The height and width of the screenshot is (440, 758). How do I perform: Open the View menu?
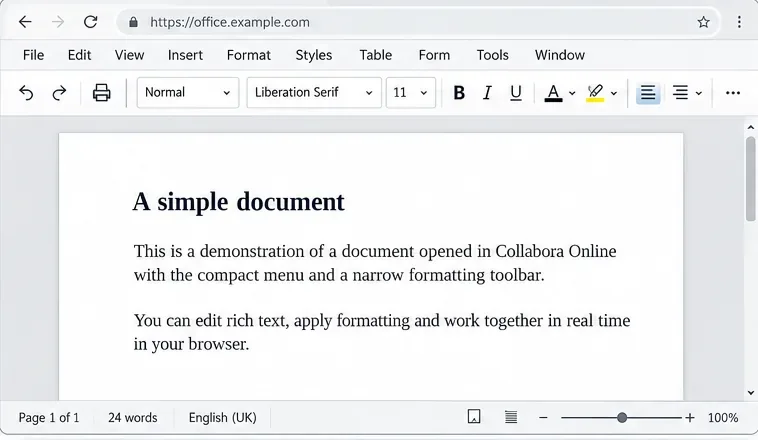129,55
